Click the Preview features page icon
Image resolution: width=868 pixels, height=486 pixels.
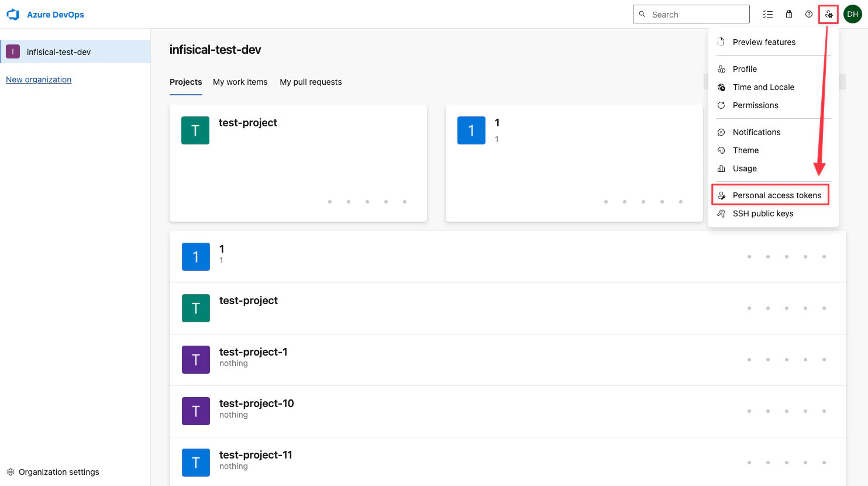click(721, 42)
